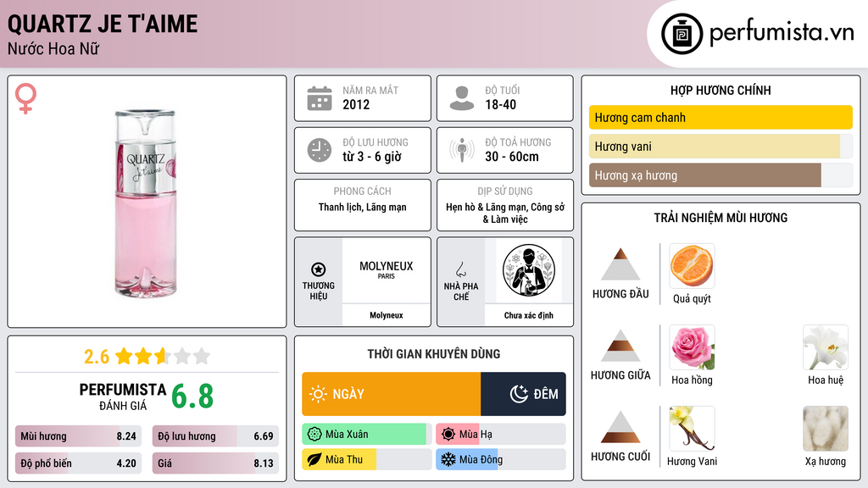Click the person icon beside Độ tuổi
The image size is (868, 488).
(462, 98)
